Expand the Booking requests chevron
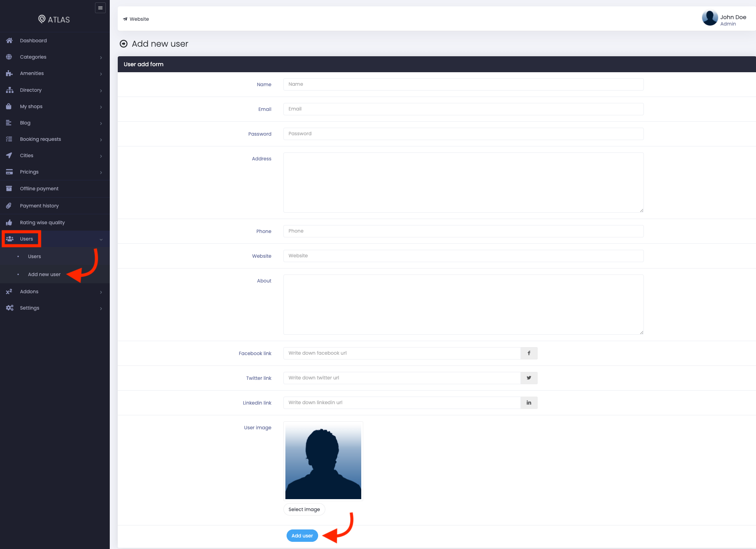The height and width of the screenshot is (549, 756). (x=101, y=140)
